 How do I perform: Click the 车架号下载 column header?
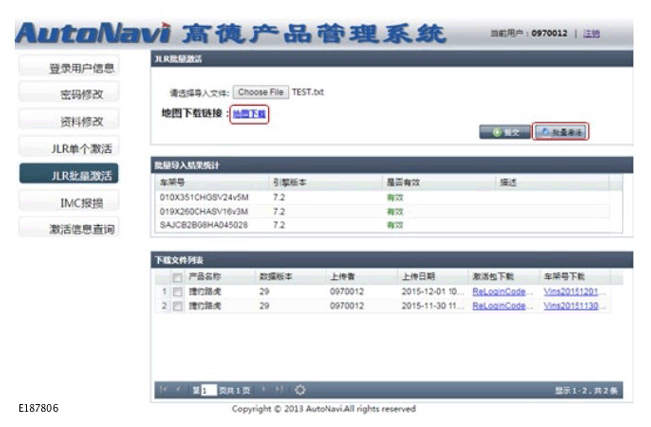(x=575, y=277)
